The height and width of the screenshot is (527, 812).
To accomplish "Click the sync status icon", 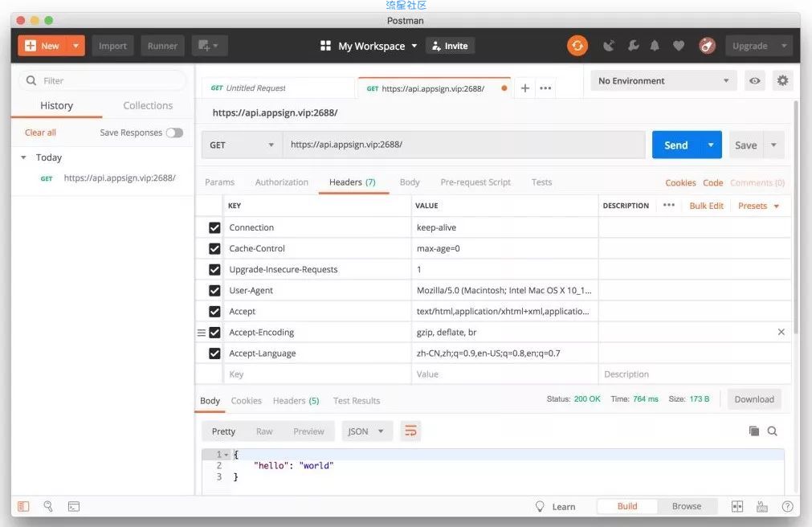I will pos(577,46).
